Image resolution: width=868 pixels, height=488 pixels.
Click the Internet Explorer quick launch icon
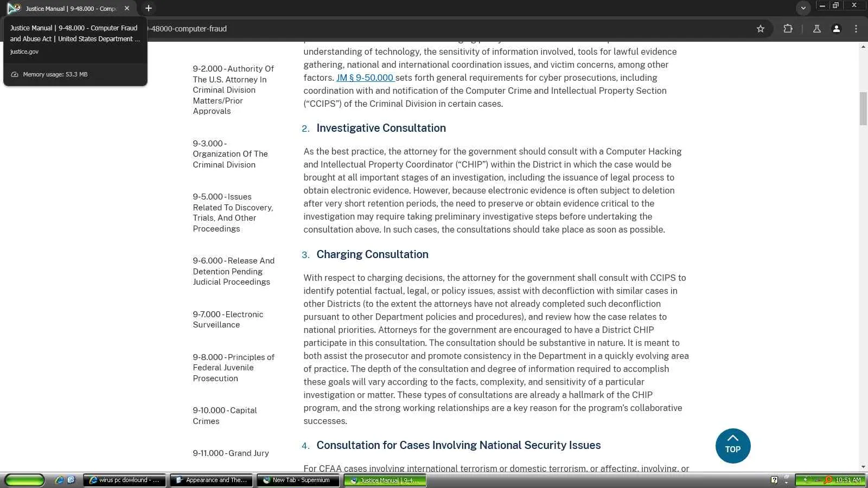pos(59,480)
